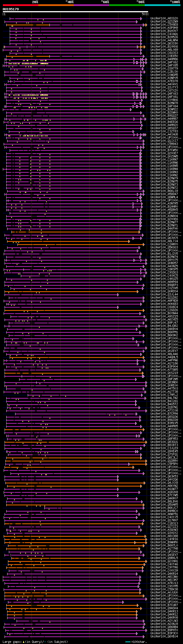183x644 pixels.
Task: Click the purple ~60% identity legend bar
Action: [x=91, y=5]
